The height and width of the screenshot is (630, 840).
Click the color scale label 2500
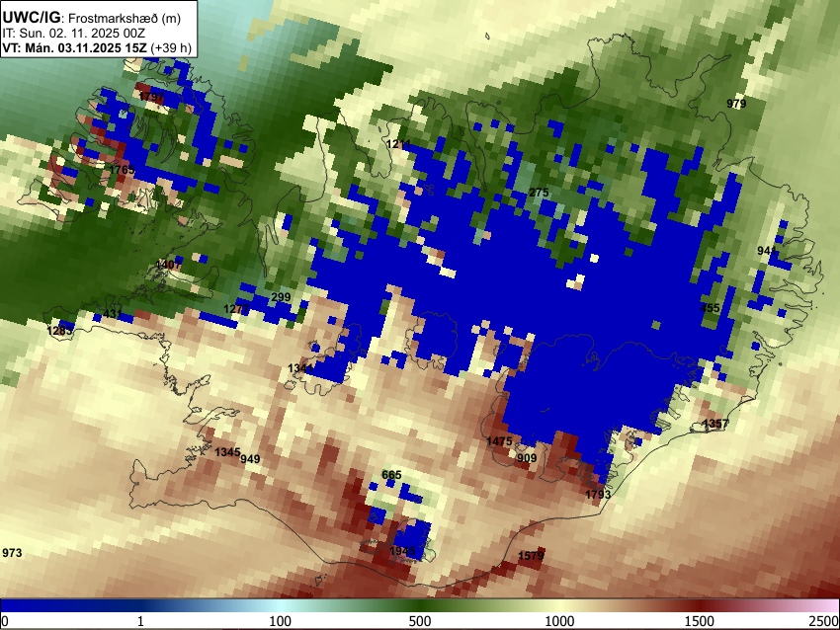[x=824, y=621]
